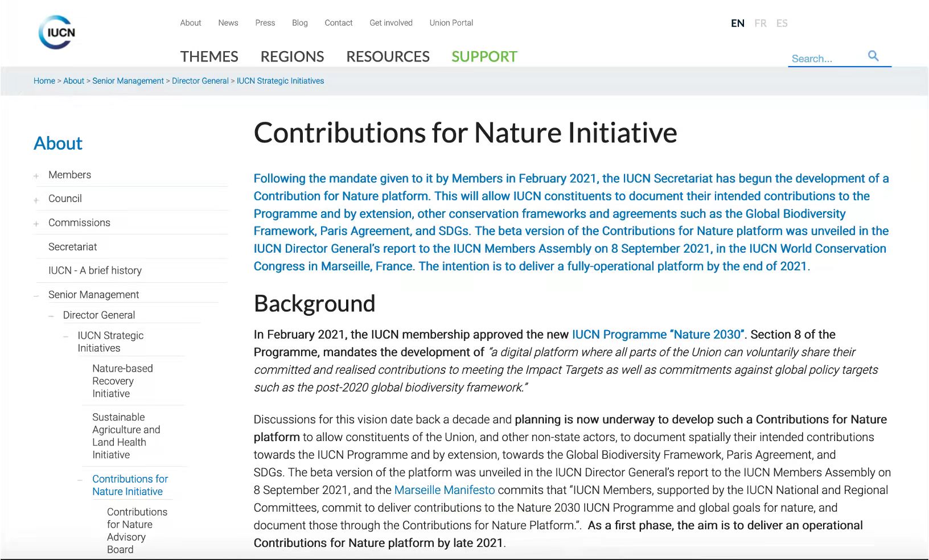
Task: Open Contributions for Nature Advisory Board
Action: pyautogui.click(x=137, y=530)
